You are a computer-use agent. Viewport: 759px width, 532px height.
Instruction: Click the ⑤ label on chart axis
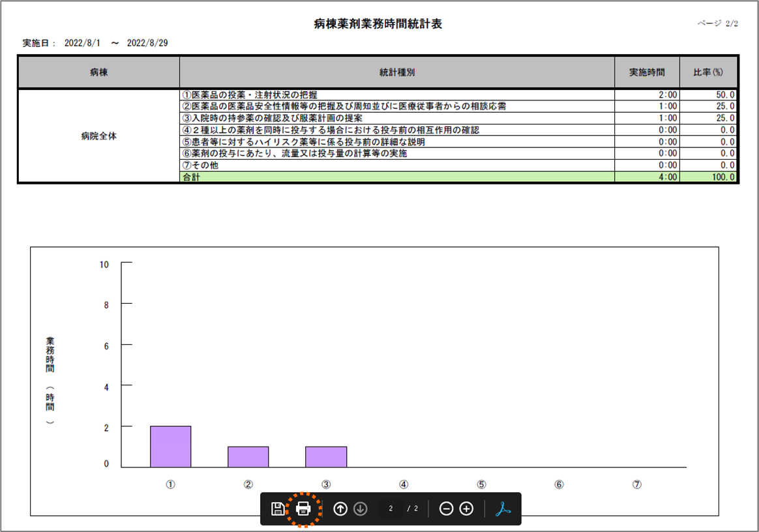[x=481, y=484]
